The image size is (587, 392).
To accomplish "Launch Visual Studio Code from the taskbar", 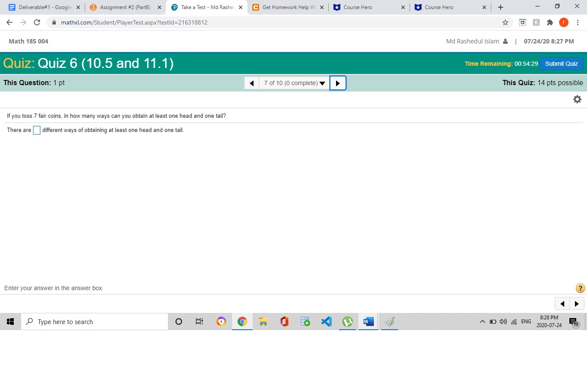I will click(326, 321).
